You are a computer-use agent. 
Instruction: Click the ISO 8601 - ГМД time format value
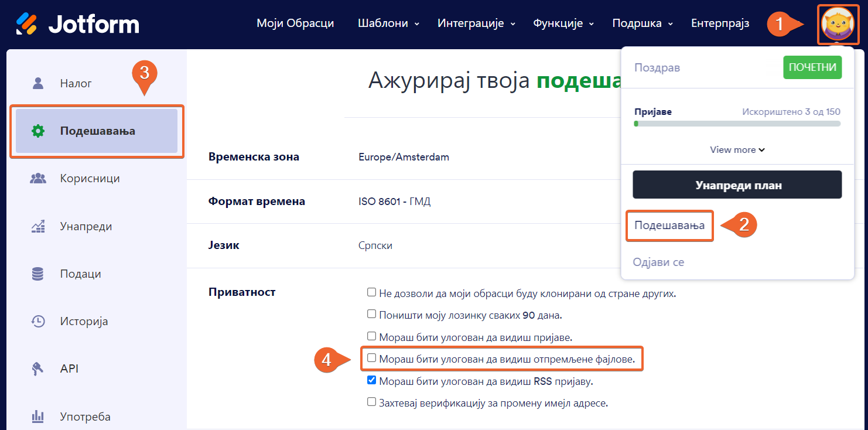coord(394,202)
